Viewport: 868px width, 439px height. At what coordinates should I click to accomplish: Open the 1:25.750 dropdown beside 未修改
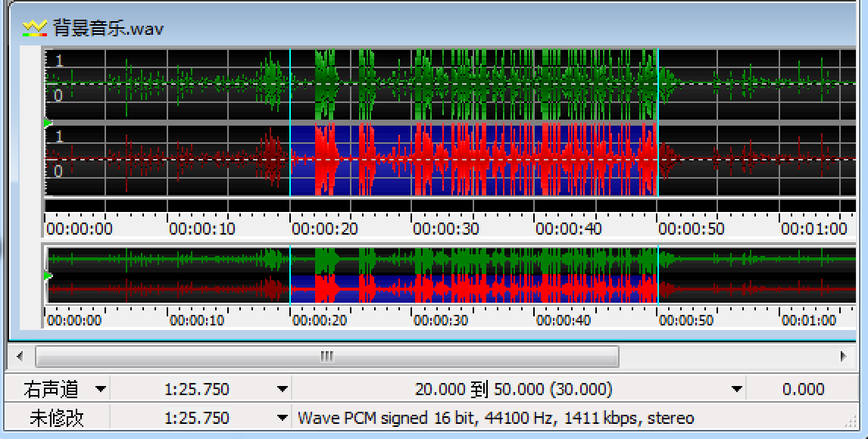[x=282, y=418]
